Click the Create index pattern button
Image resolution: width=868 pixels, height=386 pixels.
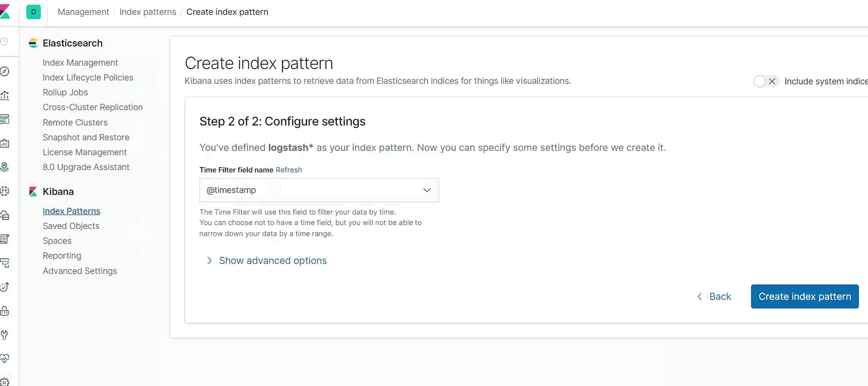[x=804, y=296]
